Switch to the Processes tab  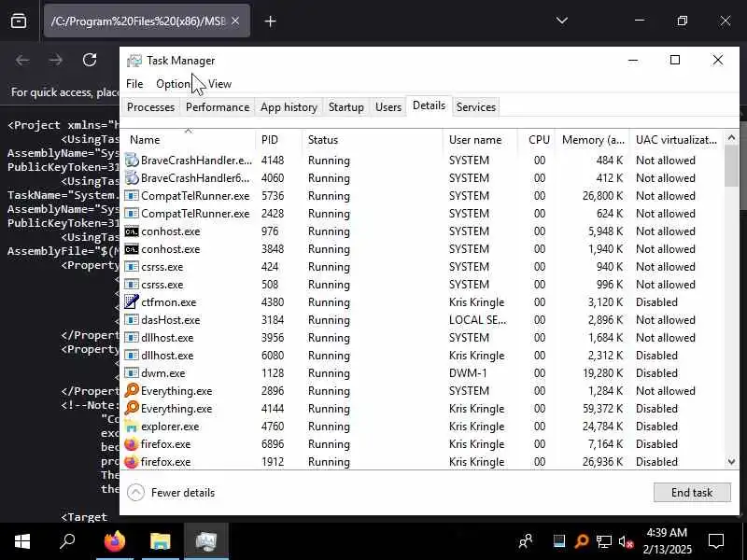[150, 107]
